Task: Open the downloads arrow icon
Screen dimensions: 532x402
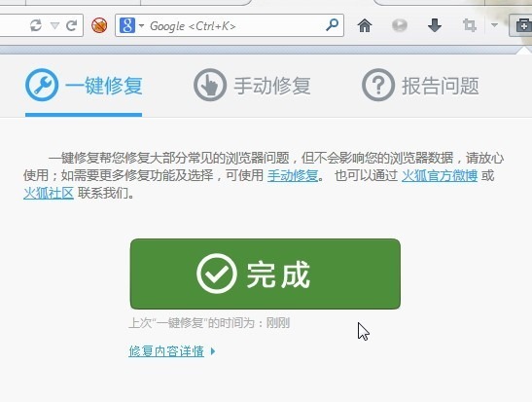Action: (x=435, y=25)
